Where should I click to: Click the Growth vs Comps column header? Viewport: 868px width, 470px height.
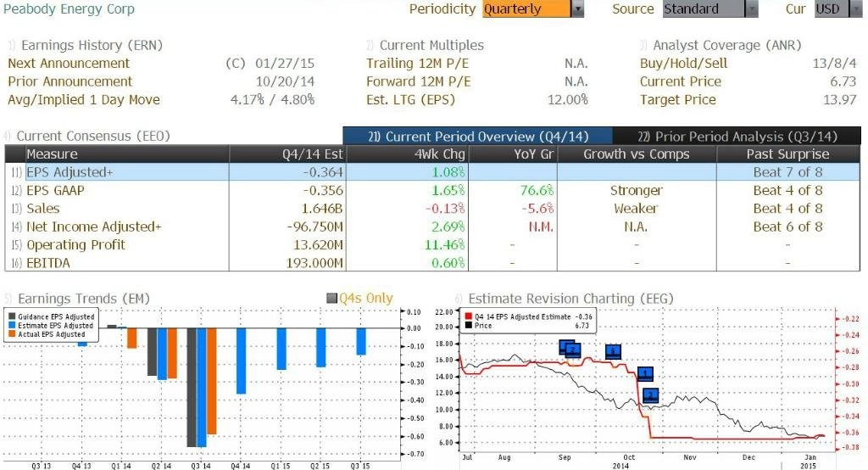[637, 154]
